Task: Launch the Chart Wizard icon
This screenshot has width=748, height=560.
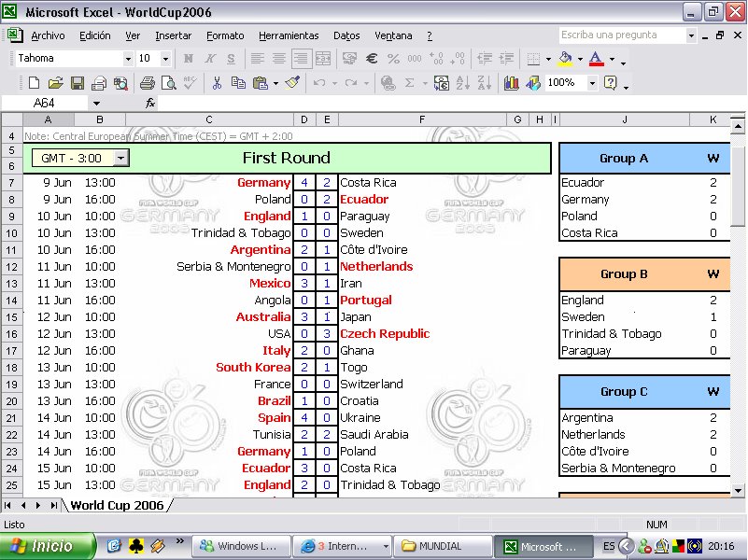Action: click(511, 83)
